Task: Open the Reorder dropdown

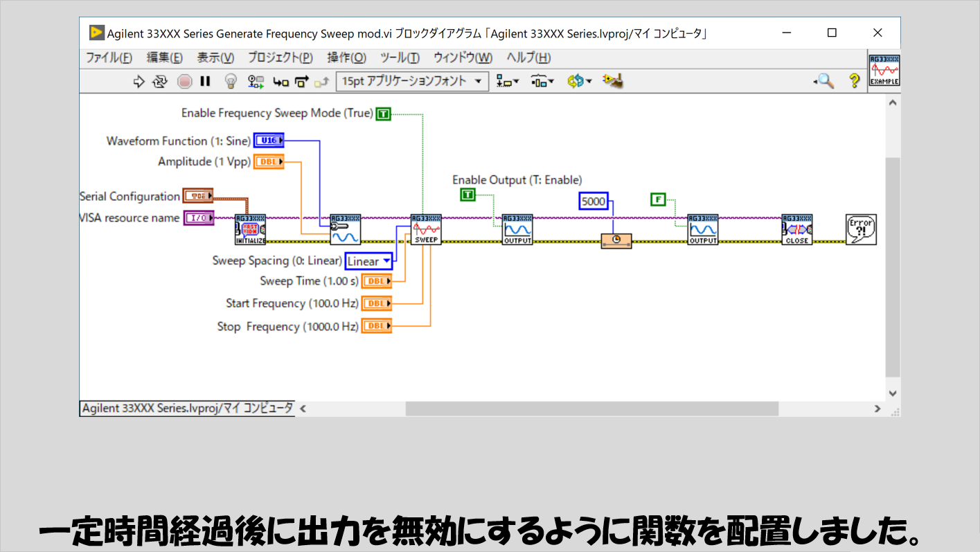Action: pyautogui.click(x=579, y=81)
